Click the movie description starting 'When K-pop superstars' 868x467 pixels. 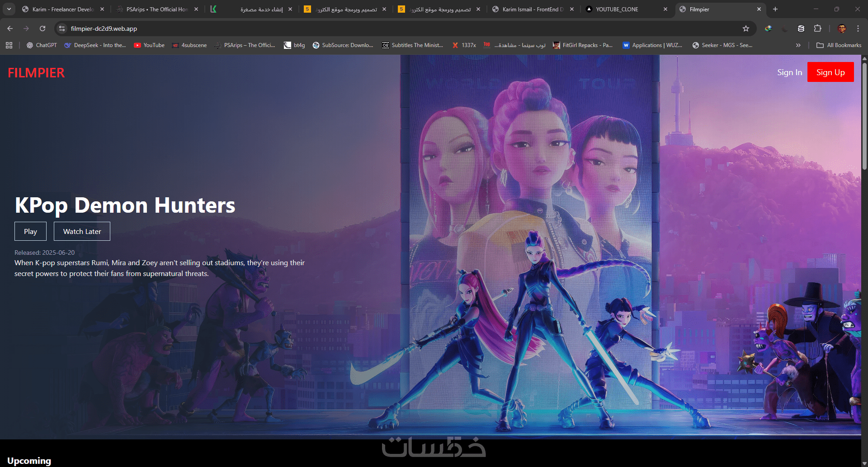160,268
